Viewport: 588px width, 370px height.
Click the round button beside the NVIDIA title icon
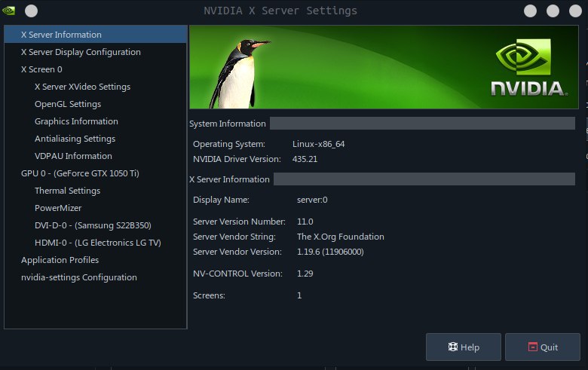[x=31, y=11]
